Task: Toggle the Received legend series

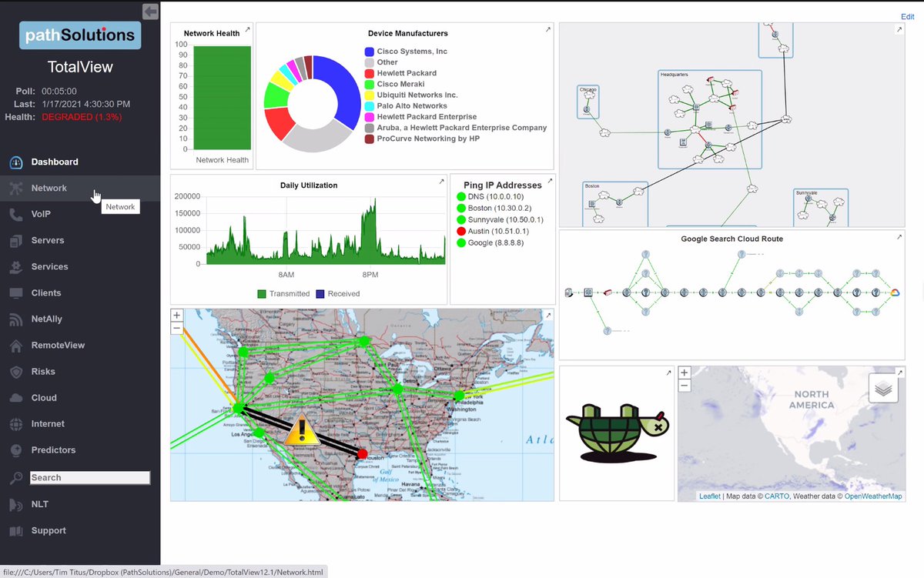Action: click(320, 294)
